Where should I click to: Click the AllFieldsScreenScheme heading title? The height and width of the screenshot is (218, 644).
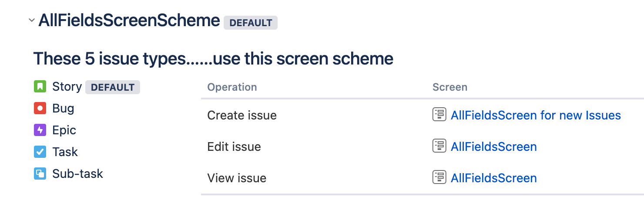[129, 20]
